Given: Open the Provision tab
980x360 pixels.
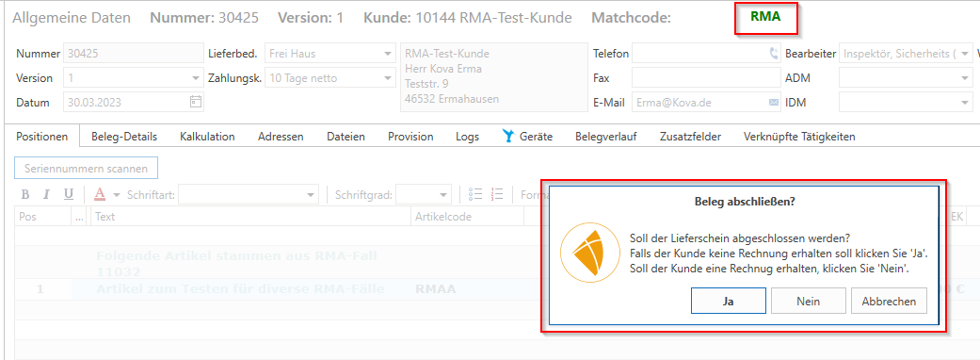Looking at the screenshot, I should click(410, 137).
